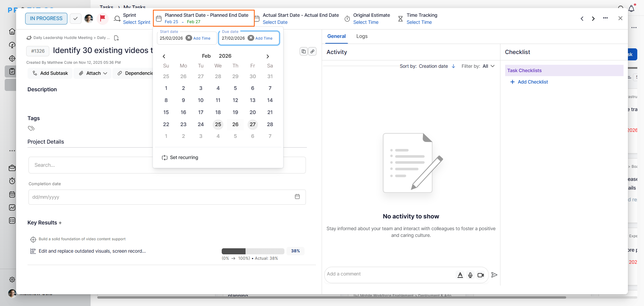The height and width of the screenshot is (306, 644).
Task: Select Task Checklists row
Action: (564, 70)
